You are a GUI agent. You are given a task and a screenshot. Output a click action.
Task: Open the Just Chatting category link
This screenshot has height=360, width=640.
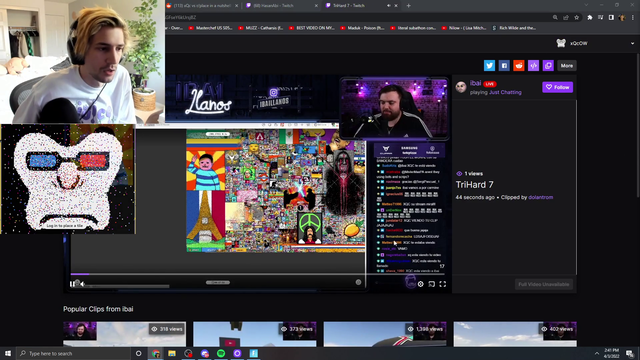coord(505,93)
